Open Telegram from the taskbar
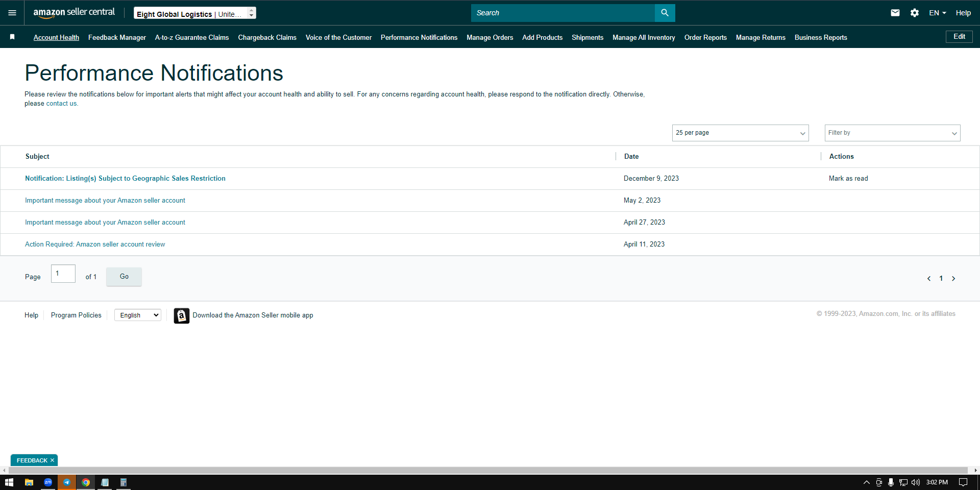 [67, 482]
